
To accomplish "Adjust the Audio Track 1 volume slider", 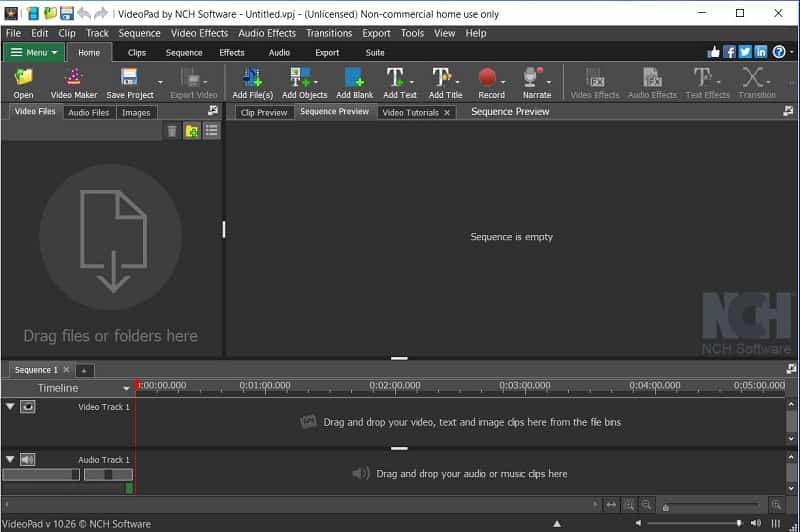I will (x=41, y=475).
